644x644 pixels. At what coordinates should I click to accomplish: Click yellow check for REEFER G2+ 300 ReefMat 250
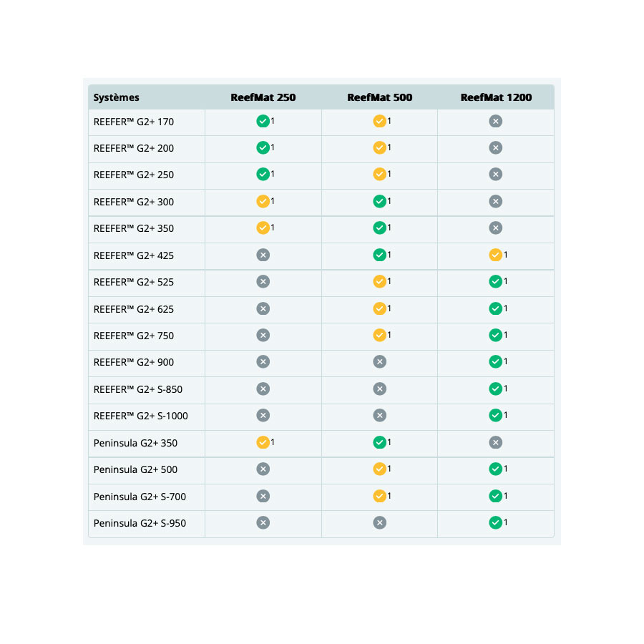[263, 201]
